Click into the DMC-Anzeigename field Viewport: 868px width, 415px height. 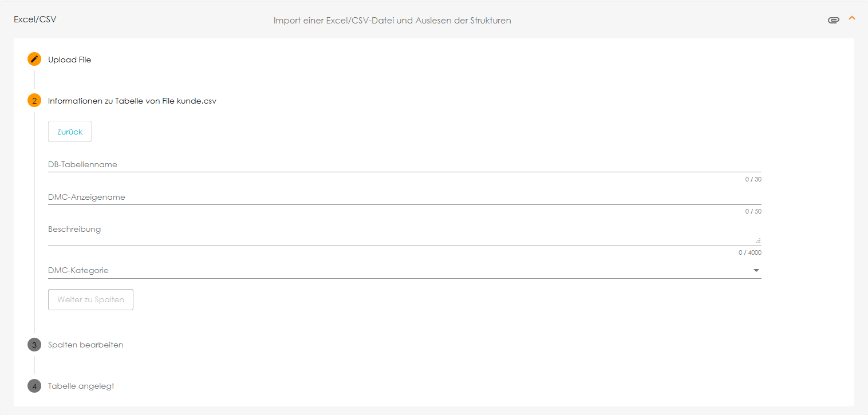pos(404,197)
